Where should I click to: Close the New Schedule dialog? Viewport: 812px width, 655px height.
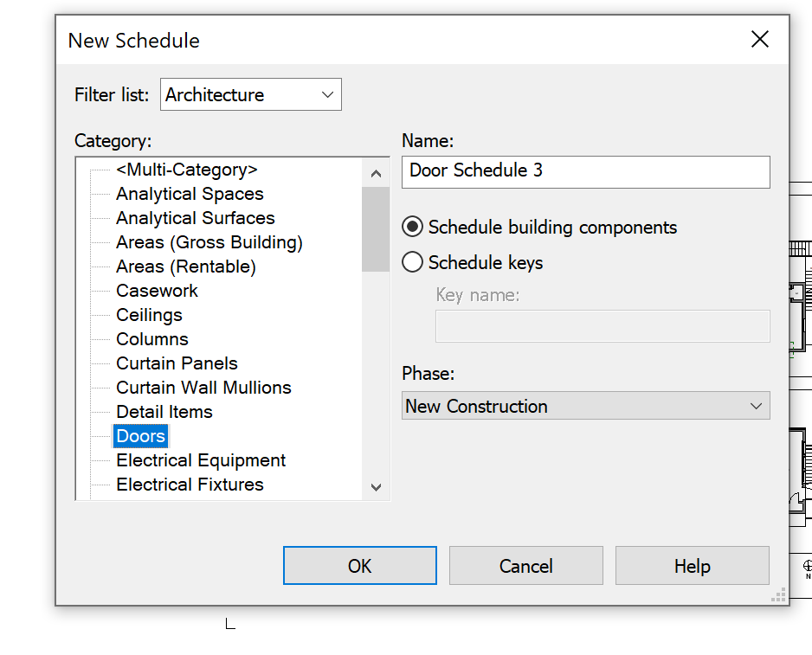point(759,40)
